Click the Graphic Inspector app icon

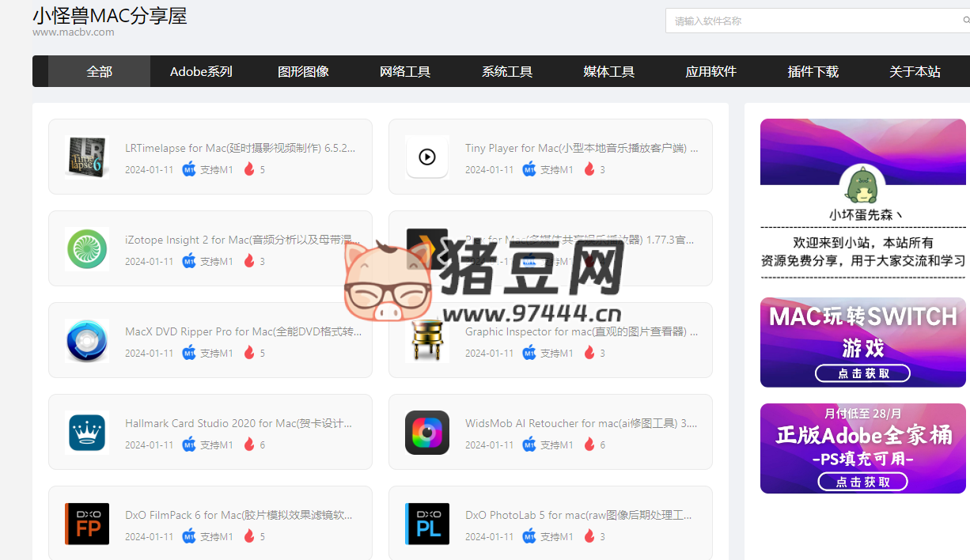pos(426,342)
